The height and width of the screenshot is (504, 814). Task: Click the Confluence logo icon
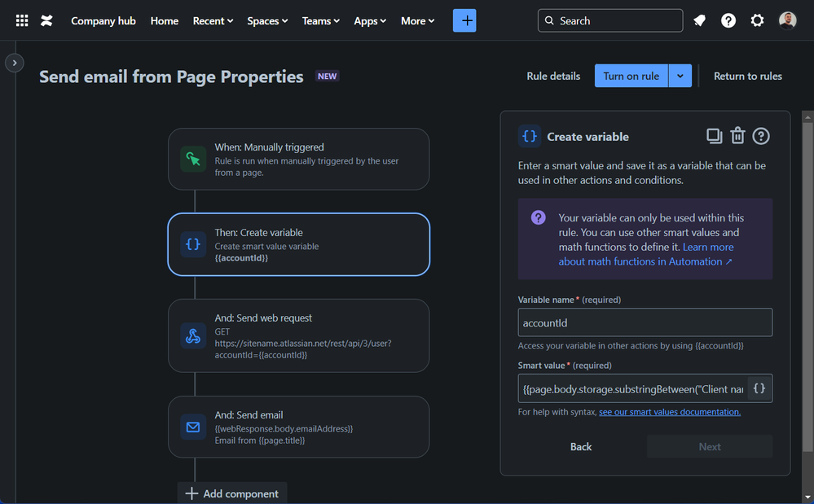46,20
